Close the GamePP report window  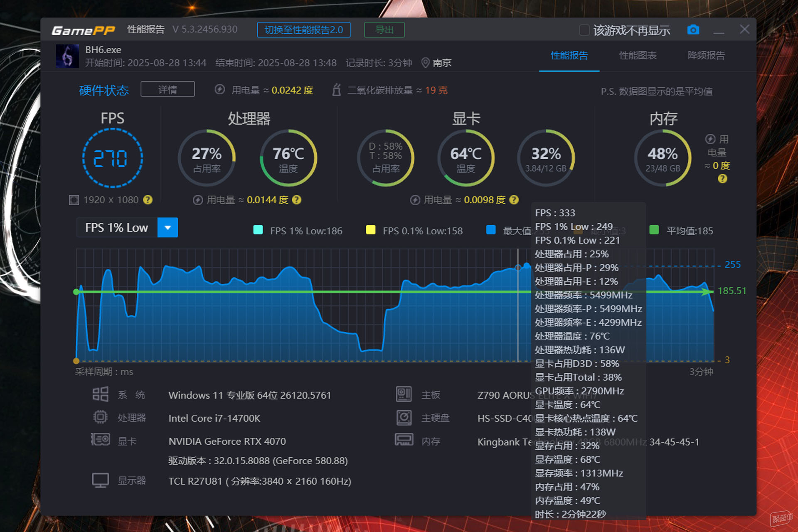coord(744,30)
